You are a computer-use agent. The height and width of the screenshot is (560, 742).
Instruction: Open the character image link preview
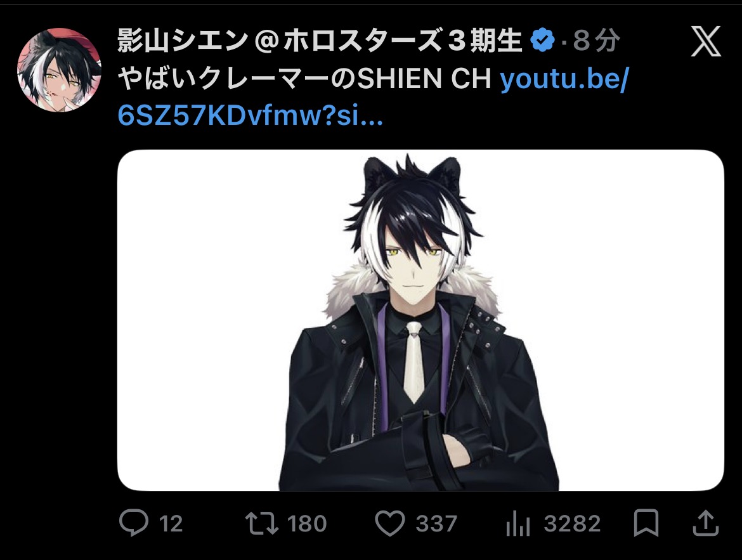pos(420,320)
